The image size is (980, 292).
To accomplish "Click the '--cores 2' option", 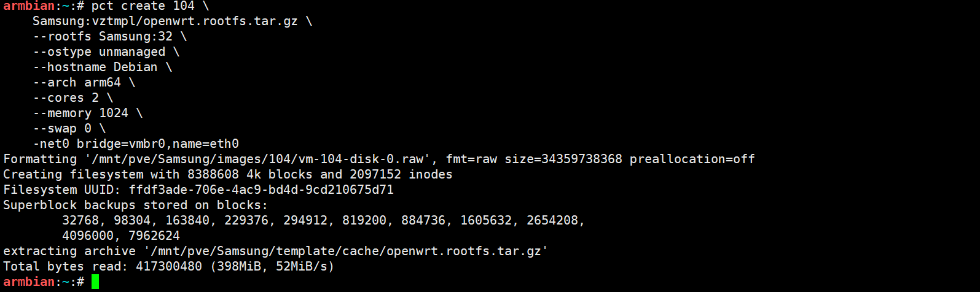I will point(66,98).
